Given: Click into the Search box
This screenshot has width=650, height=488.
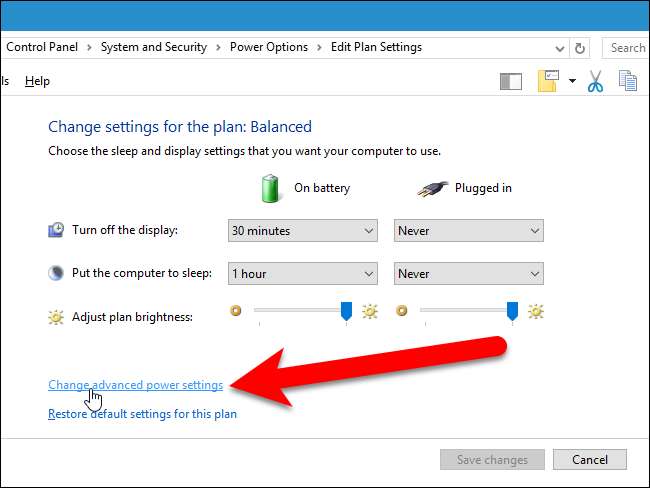Looking at the screenshot, I should pyautogui.click(x=627, y=47).
